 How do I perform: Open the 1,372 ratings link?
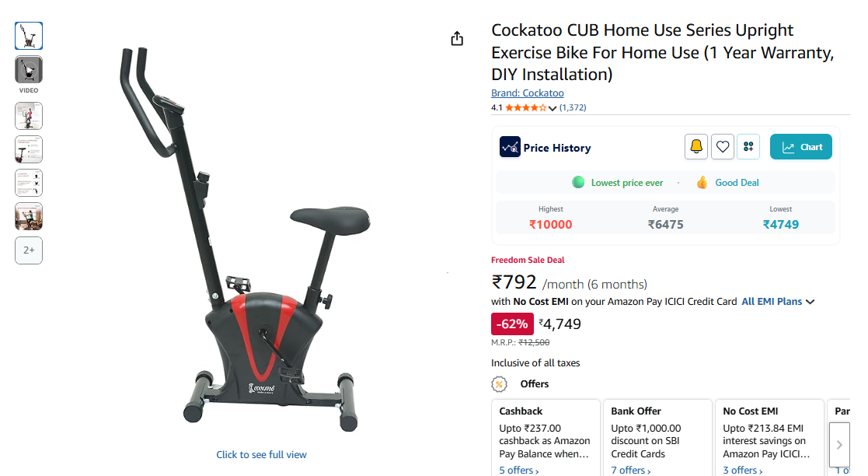[573, 107]
